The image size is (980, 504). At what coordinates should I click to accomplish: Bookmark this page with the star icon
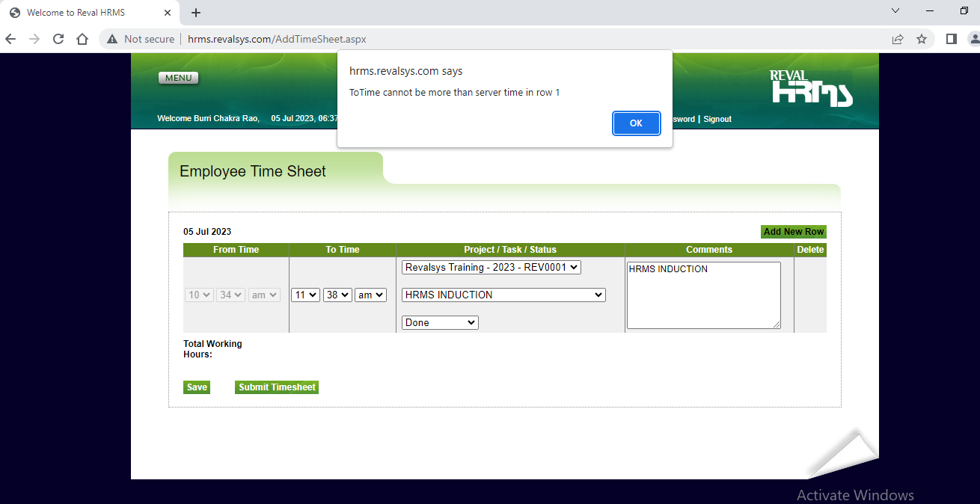922,39
